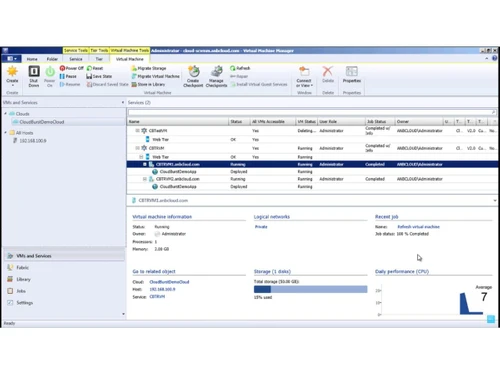Viewport: 500px width, 375px height.
Task: Switch to the Service ribbon tab
Action: [x=76, y=59]
